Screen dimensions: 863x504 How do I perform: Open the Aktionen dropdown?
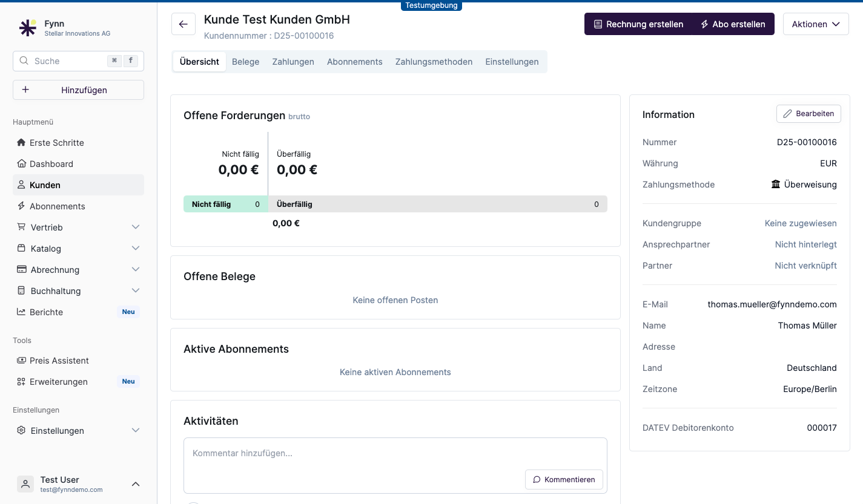tap(816, 24)
